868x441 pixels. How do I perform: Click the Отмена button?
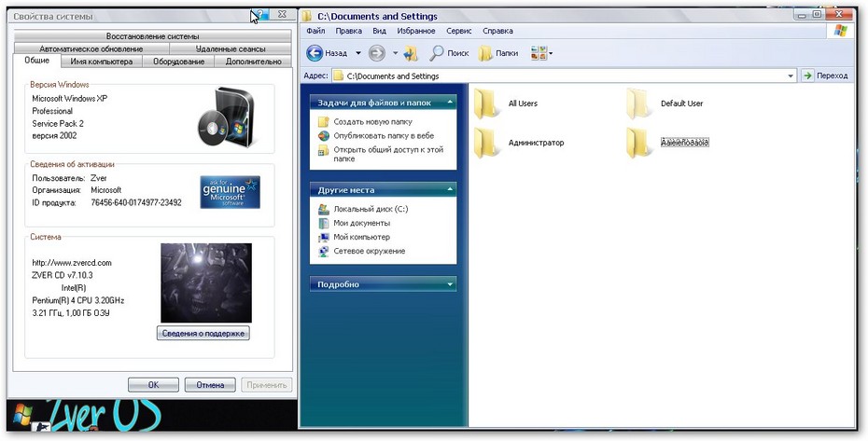pyautogui.click(x=210, y=384)
